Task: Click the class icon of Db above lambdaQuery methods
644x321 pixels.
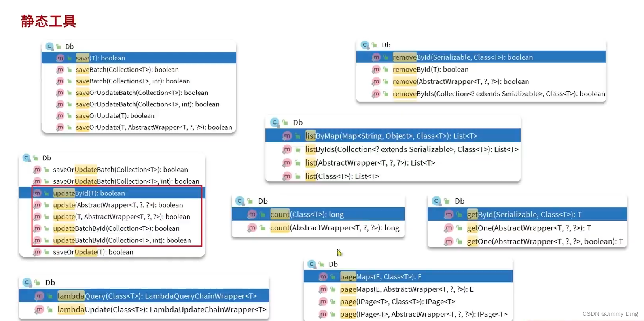Action: point(27,283)
